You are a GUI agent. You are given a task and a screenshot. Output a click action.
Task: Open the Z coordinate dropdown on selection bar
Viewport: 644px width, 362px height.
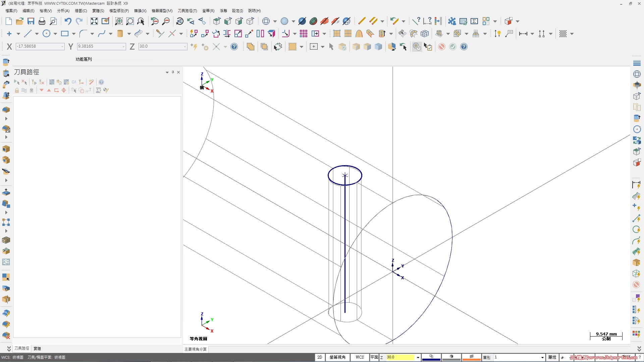(x=185, y=46)
